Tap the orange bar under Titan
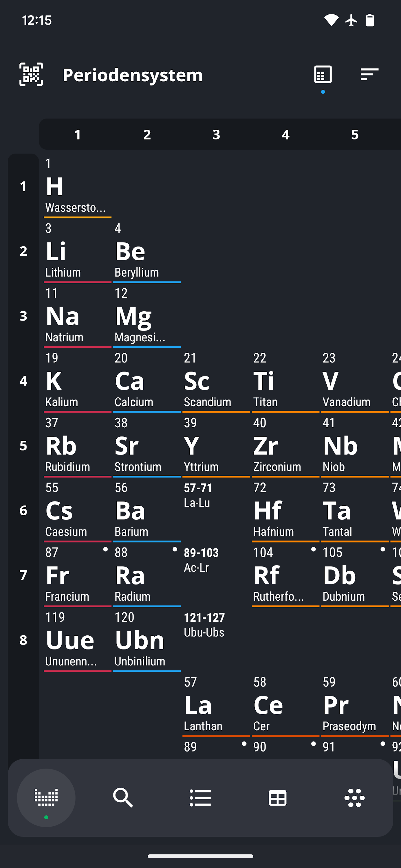 coord(285,412)
